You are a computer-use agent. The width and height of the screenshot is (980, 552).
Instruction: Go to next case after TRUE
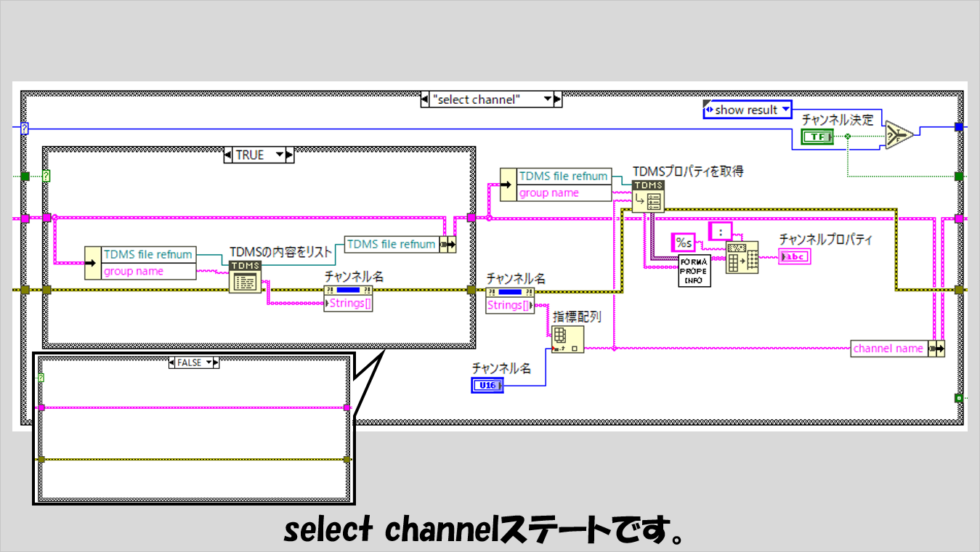pyautogui.click(x=289, y=155)
